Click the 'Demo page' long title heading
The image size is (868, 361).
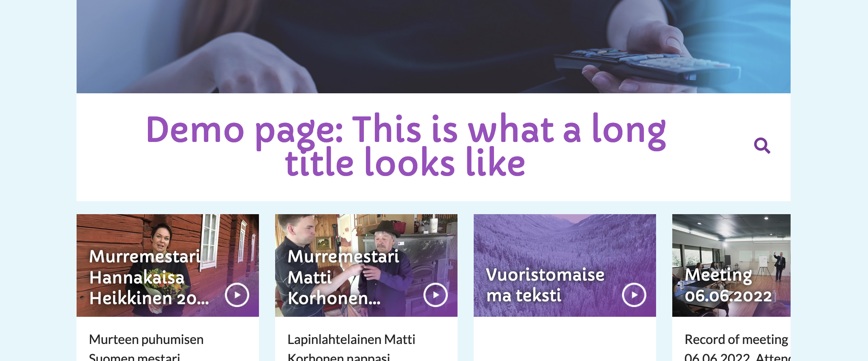[406, 145]
